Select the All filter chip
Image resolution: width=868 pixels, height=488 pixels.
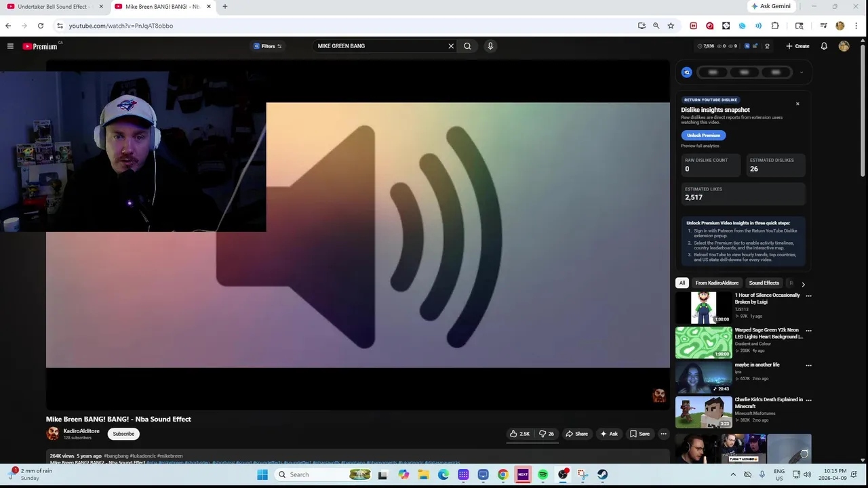(x=682, y=283)
